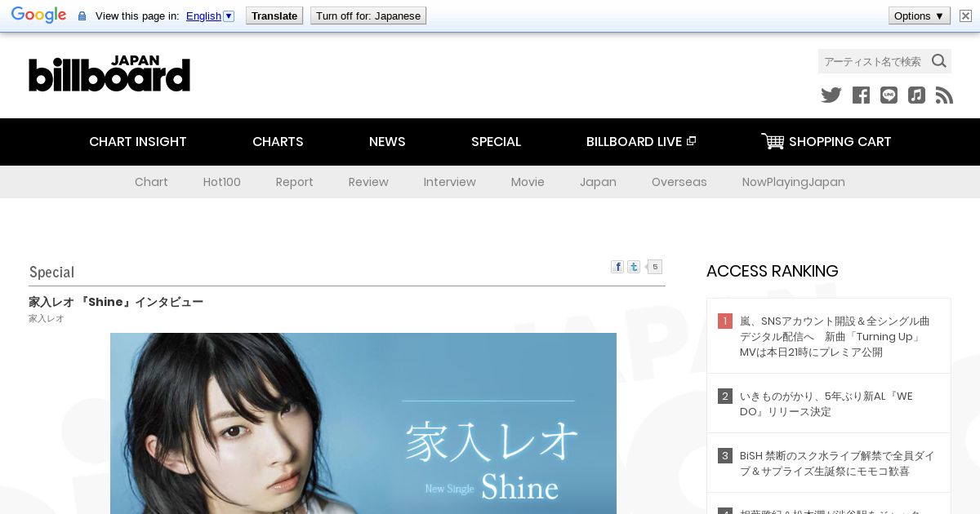This screenshot has width=980, height=514.
Task: Open the NEWS menu
Action: tap(387, 141)
